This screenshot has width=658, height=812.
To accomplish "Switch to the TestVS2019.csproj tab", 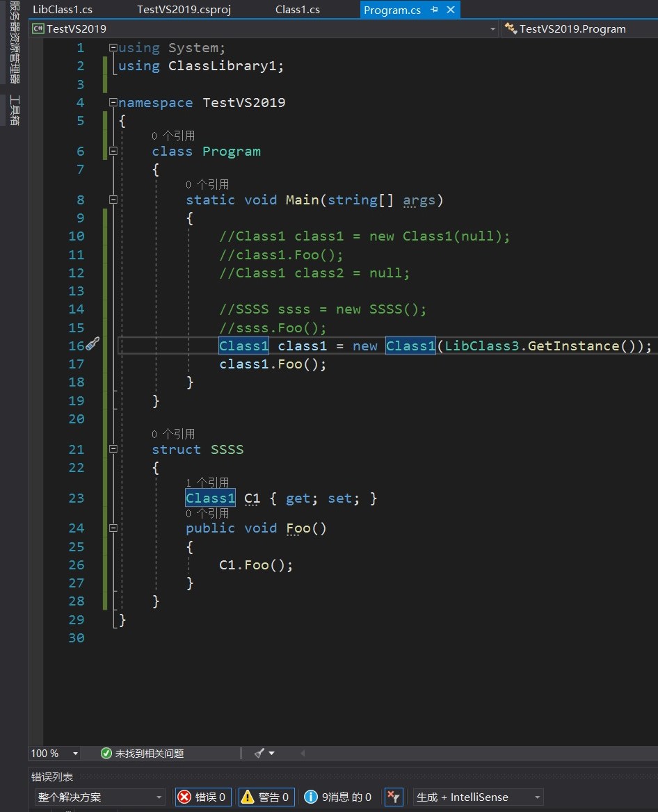I will click(184, 10).
